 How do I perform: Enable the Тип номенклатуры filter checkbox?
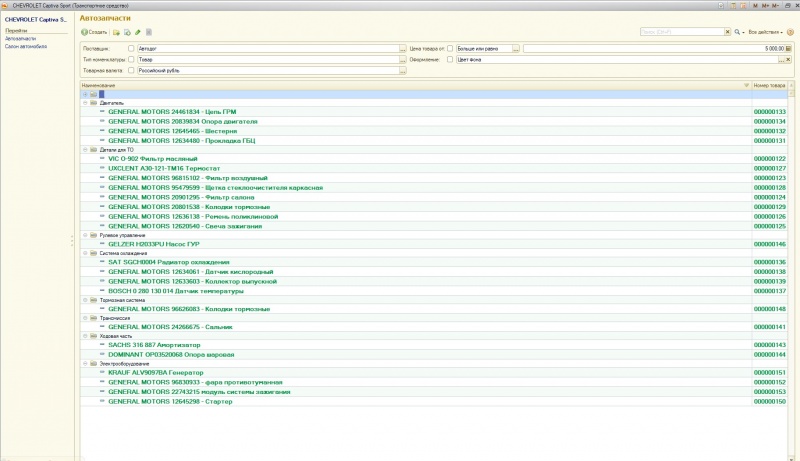[x=131, y=60]
